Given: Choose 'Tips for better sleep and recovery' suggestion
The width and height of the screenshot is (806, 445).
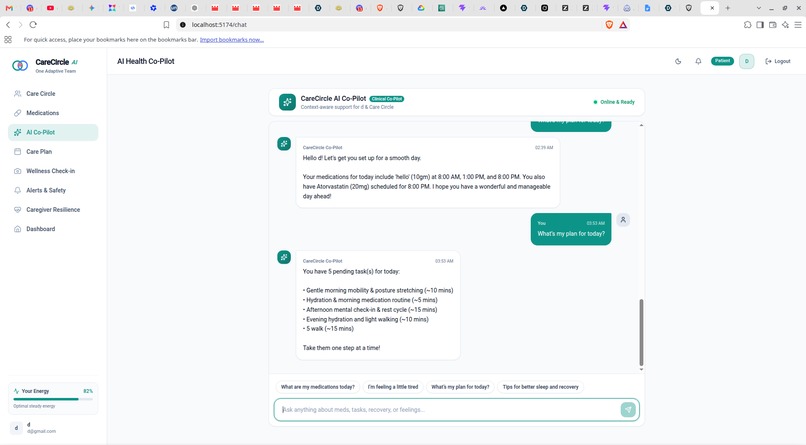Looking at the screenshot, I should tap(540, 387).
